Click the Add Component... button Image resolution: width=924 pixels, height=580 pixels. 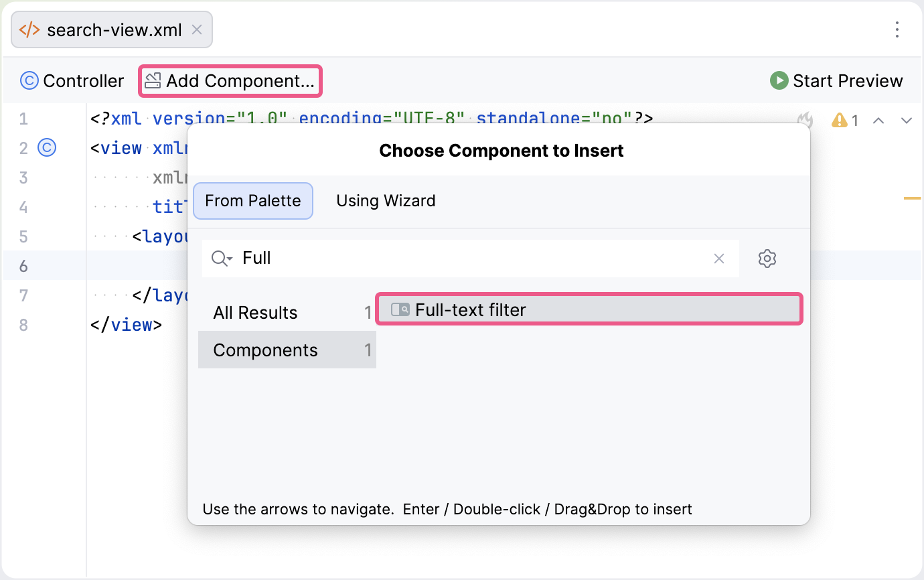coord(230,80)
